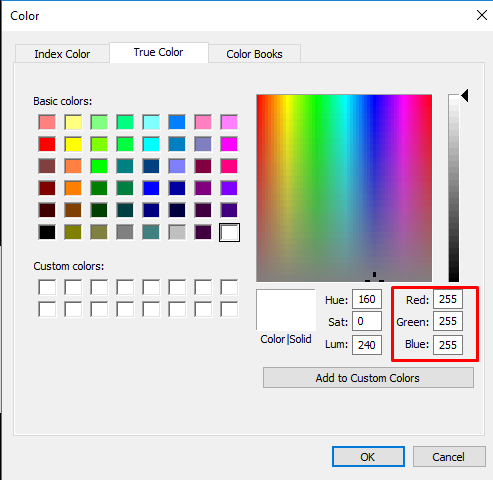Edit the Lum value field
The image size is (493, 480).
367,345
